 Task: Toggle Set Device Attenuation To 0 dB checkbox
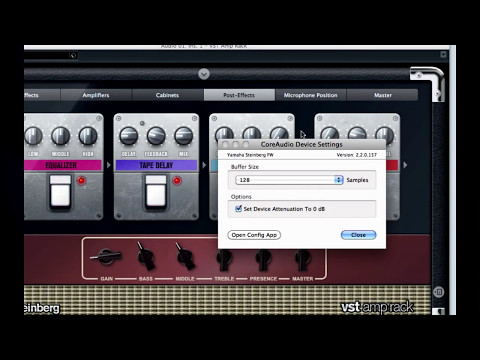click(238, 209)
